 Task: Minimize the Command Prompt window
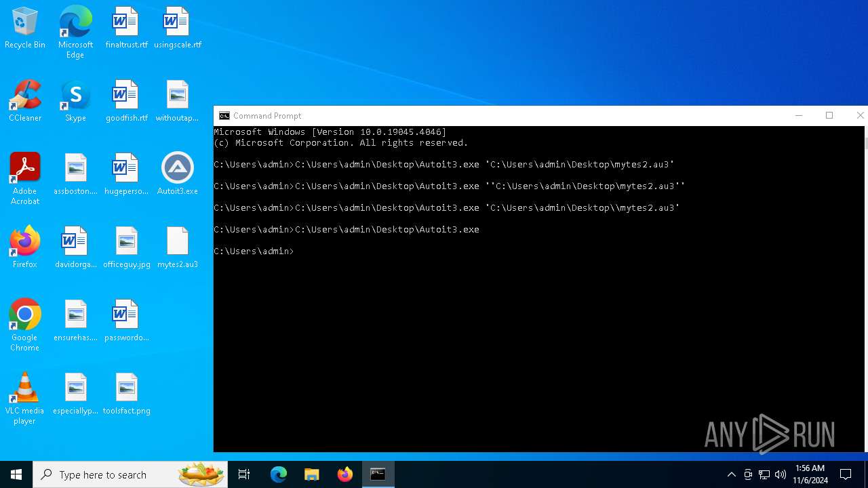pos(799,116)
